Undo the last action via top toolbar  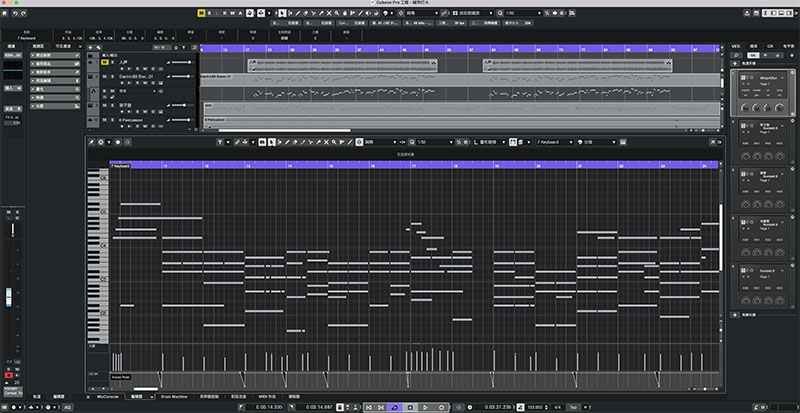coord(15,13)
